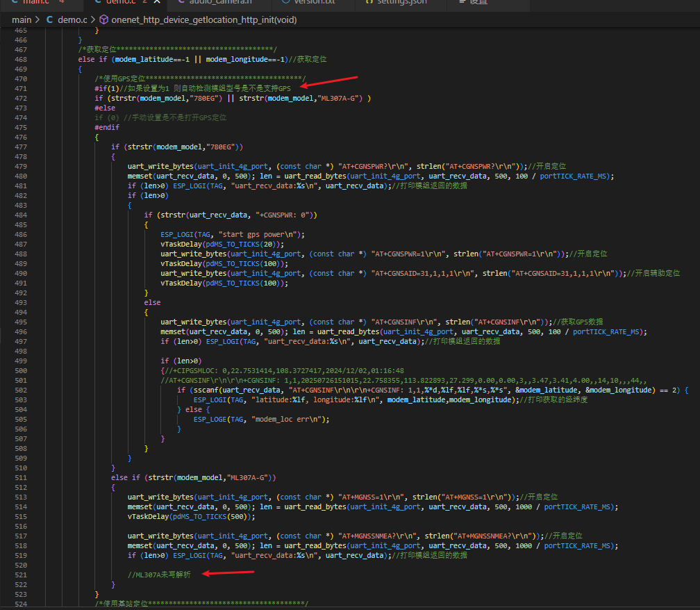Click line number 471 in the gutter
700x610 pixels.
click(21, 88)
